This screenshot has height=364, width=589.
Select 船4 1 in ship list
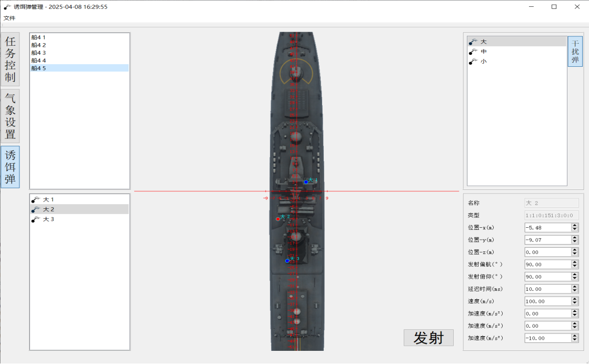point(38,37)
